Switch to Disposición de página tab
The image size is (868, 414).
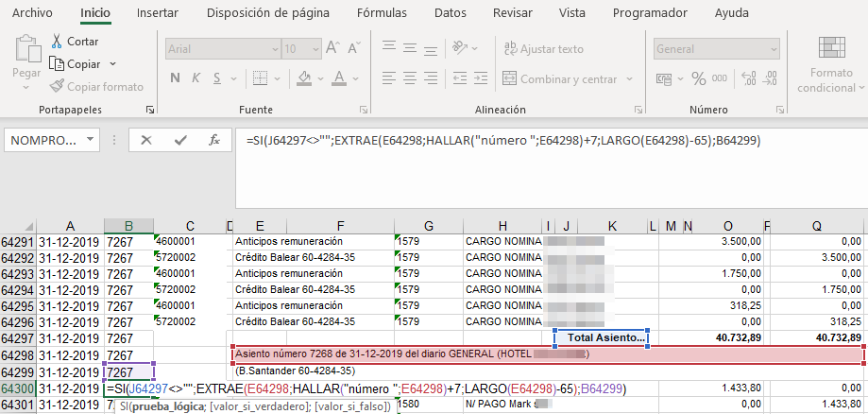[x=268, y=12]
